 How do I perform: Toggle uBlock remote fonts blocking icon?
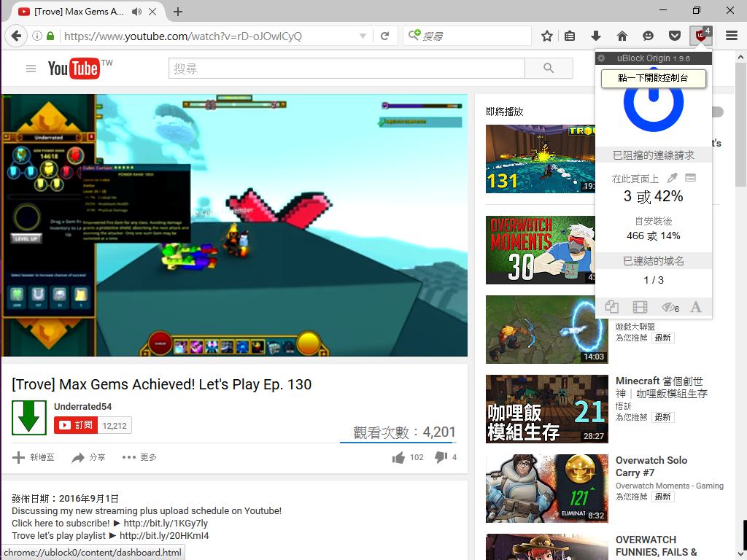pos(696,307)
